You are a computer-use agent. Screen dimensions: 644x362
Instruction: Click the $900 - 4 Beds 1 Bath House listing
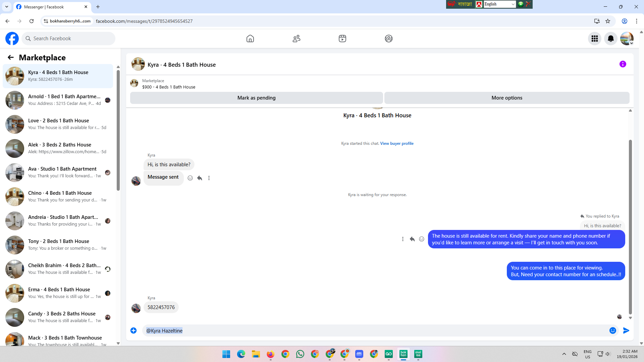(x=169, y=87)
